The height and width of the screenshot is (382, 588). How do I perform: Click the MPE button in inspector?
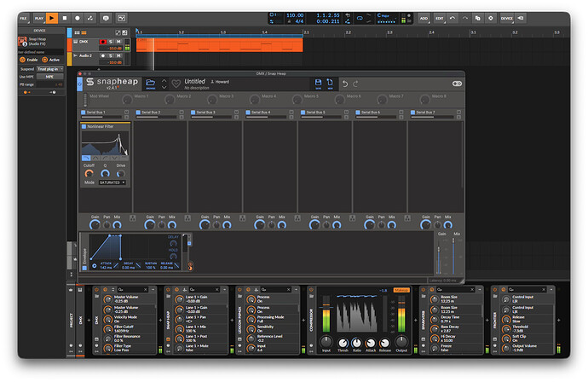pyautogui.click(x=49, y=77)
